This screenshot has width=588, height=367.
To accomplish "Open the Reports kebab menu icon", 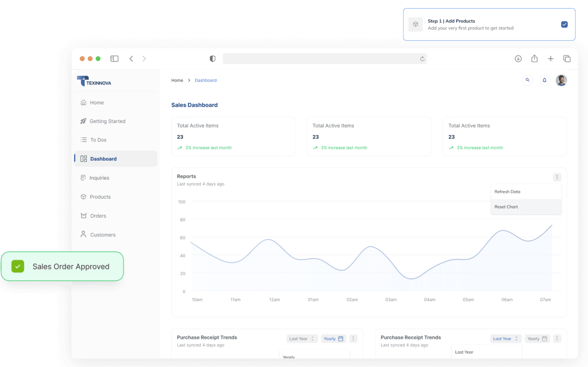I will pos(557,177).
